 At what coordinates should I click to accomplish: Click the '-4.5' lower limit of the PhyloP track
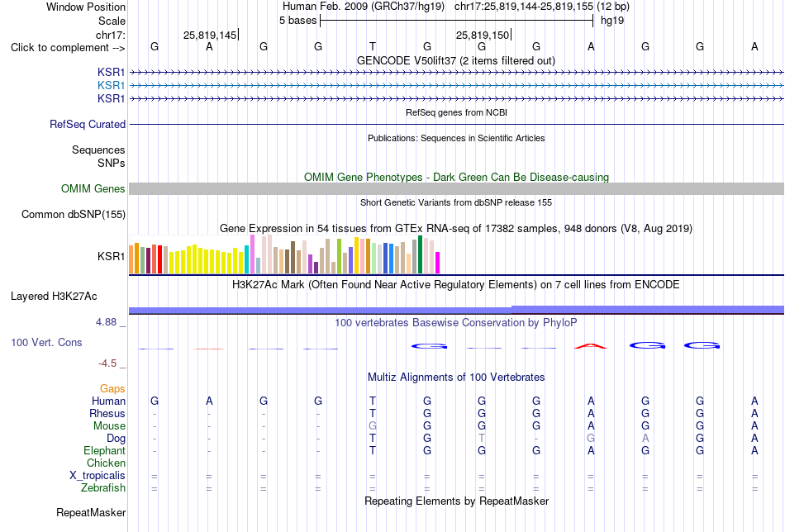[107, 363]
